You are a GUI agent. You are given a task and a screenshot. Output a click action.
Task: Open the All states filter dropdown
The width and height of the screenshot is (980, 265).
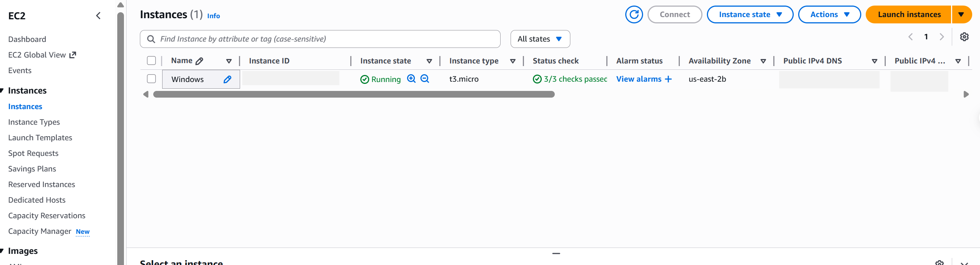540,39
